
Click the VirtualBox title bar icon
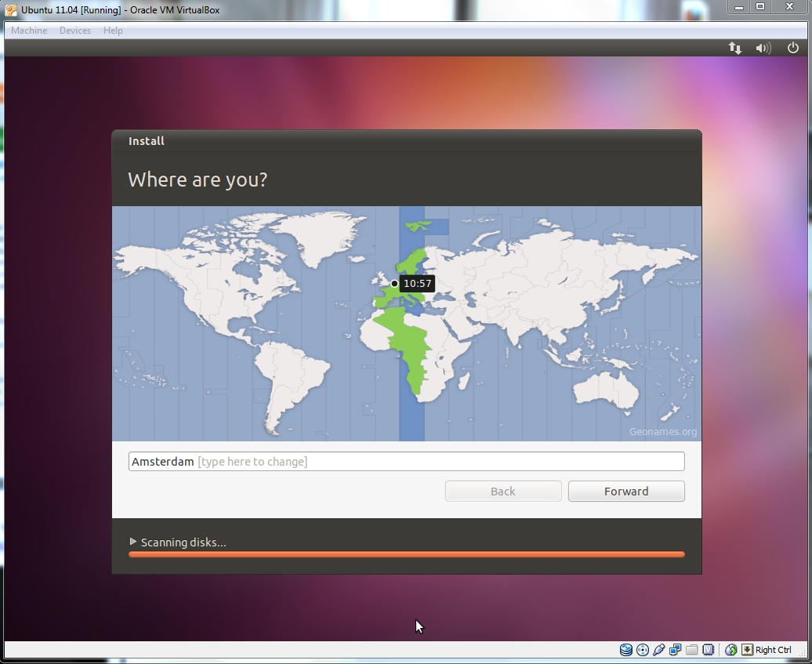pos(11,10)
